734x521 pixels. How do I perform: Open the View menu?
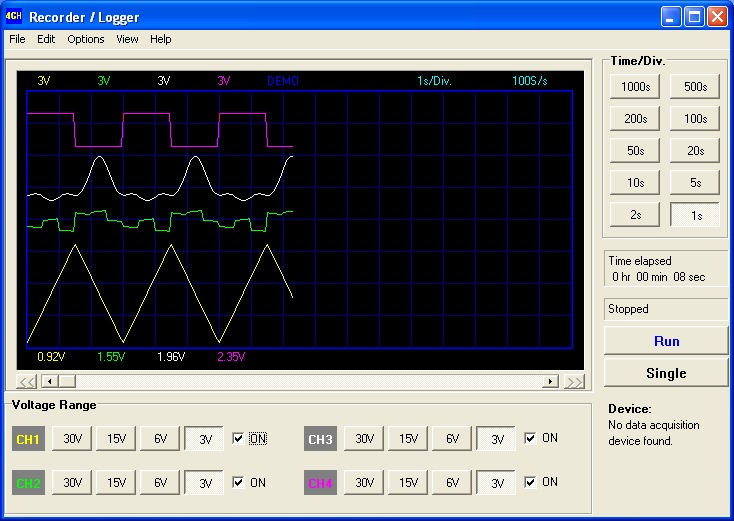pos(127,39)
